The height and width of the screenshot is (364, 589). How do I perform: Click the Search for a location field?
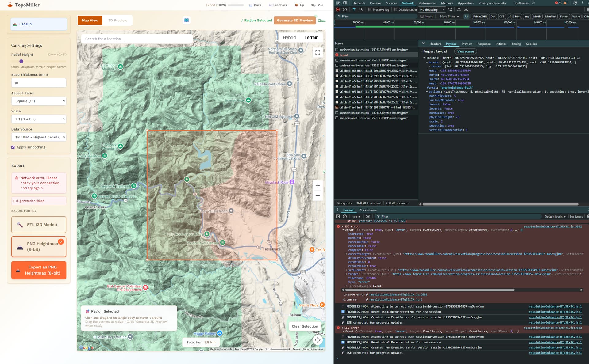(x=137, y=39)
